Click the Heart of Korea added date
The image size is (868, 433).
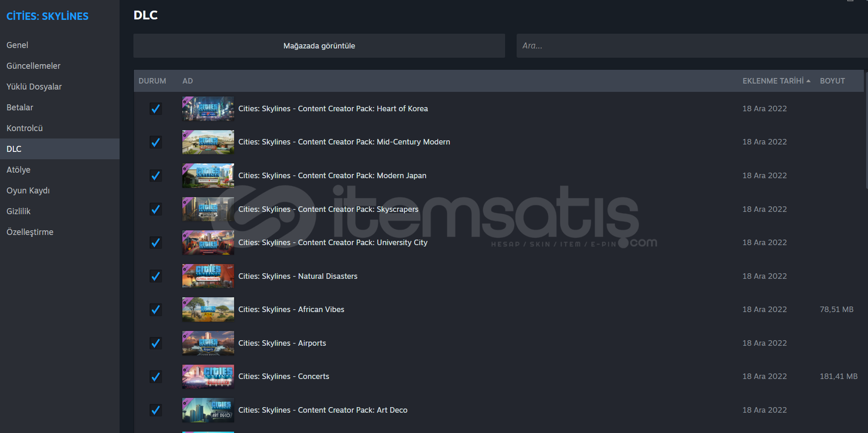coord(765,108)
